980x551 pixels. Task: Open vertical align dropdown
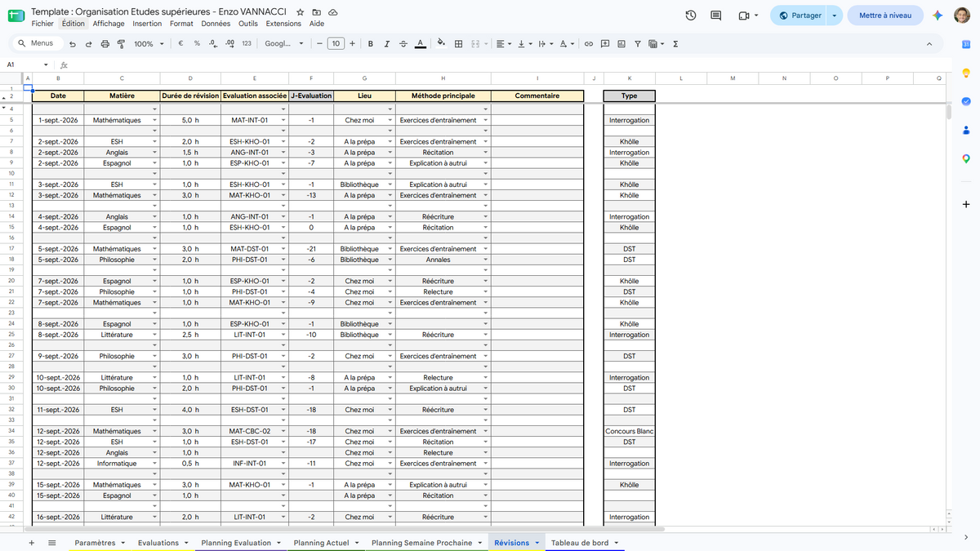(x=524, y=44)
